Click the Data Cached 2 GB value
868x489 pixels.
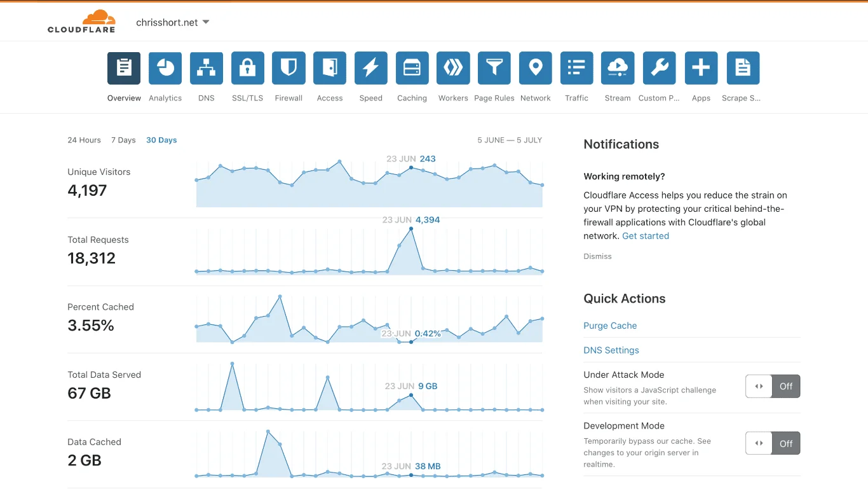(x=85, y=460)
